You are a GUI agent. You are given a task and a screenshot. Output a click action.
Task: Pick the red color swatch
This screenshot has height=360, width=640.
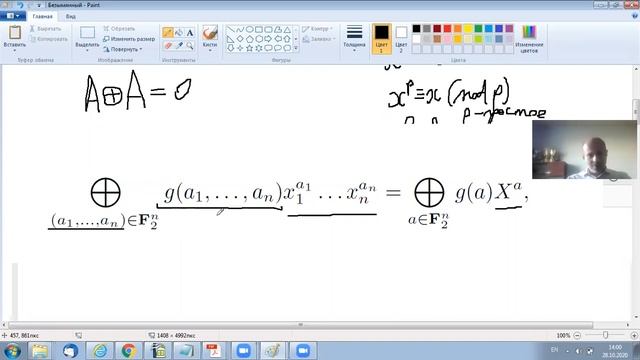(x=447, y=29)
